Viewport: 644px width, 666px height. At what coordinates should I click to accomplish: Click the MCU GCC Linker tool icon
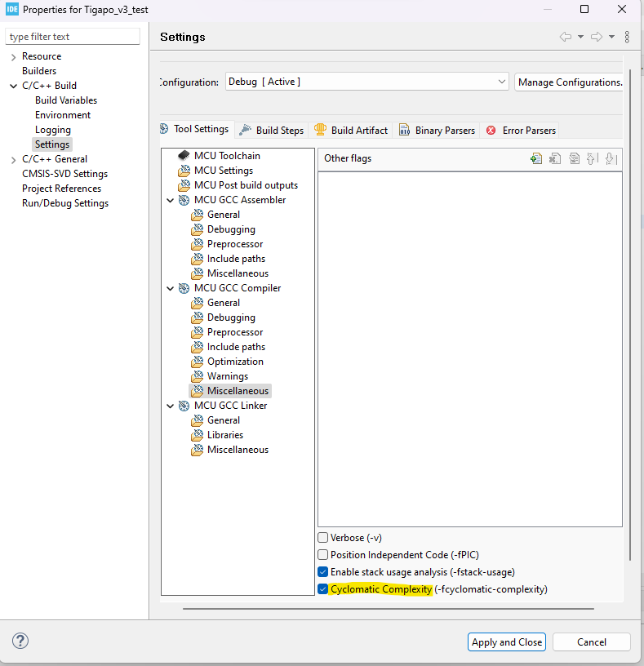184,406
